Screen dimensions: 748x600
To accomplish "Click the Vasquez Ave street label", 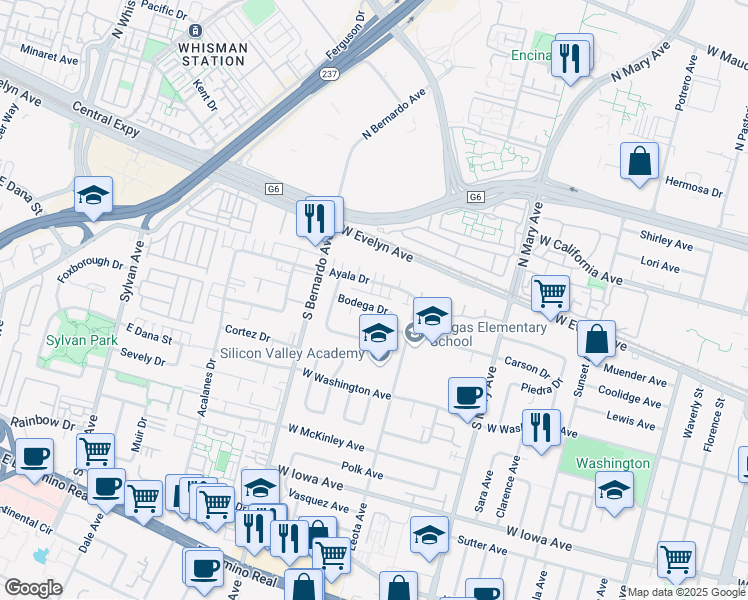I will pos(319,500).
